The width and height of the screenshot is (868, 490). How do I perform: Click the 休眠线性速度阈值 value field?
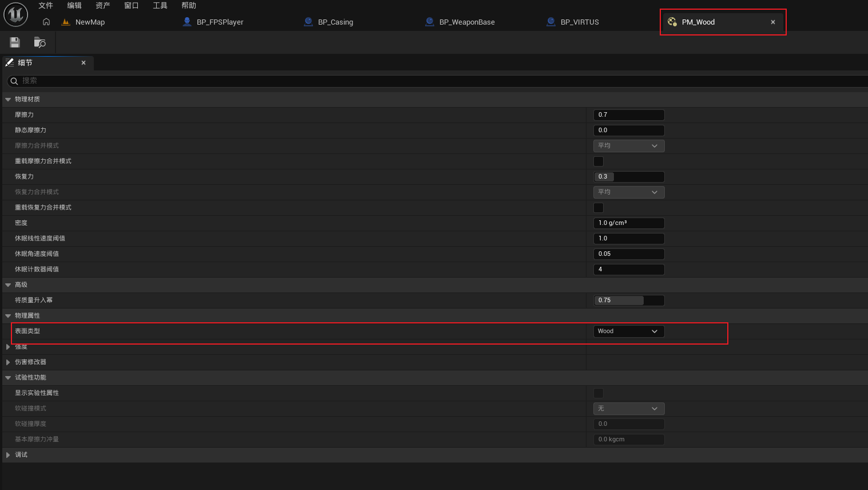click(x=629, y=239)
